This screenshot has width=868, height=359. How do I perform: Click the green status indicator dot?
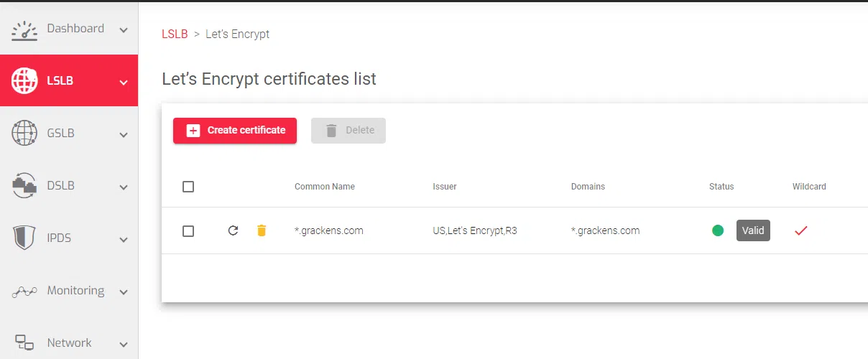(718, 230)
